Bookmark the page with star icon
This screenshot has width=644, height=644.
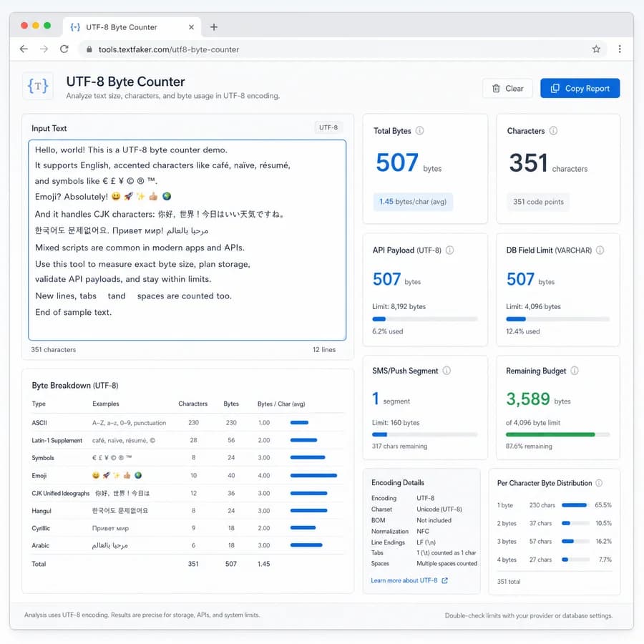pos(596,49)
